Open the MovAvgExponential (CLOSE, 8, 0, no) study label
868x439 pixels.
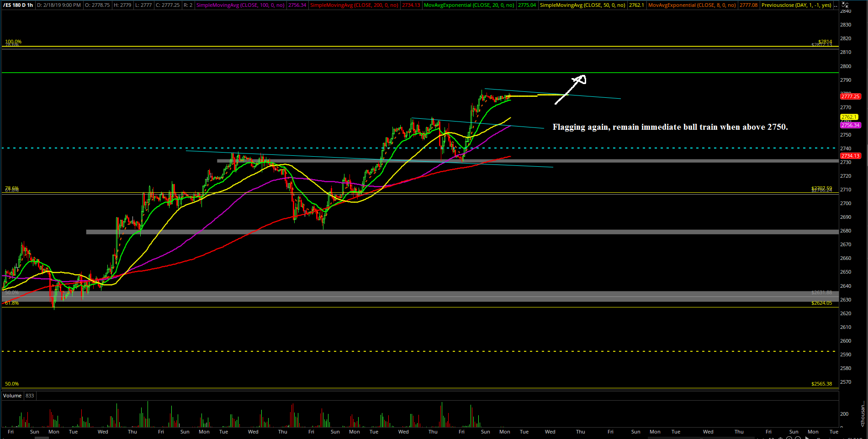pos(692,5)
